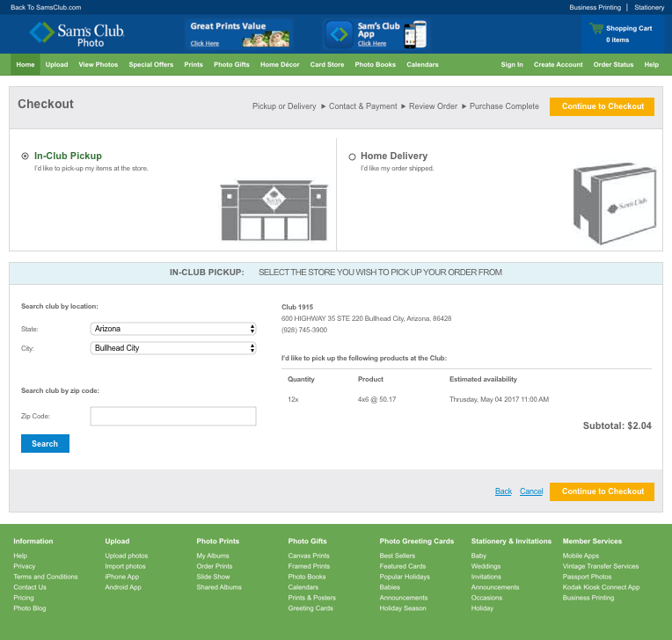Click footer Pricing link
The width and height of the screenshot is (672, 640).
(24, 598)
